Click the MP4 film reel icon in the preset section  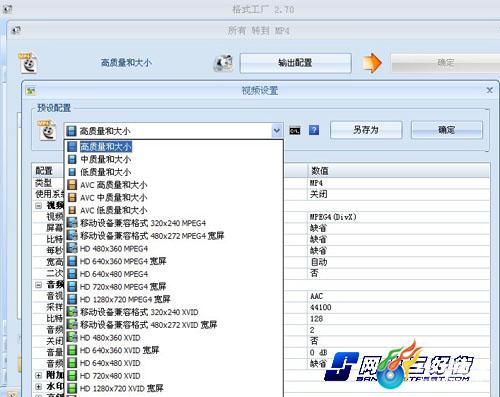click(47, 130)
